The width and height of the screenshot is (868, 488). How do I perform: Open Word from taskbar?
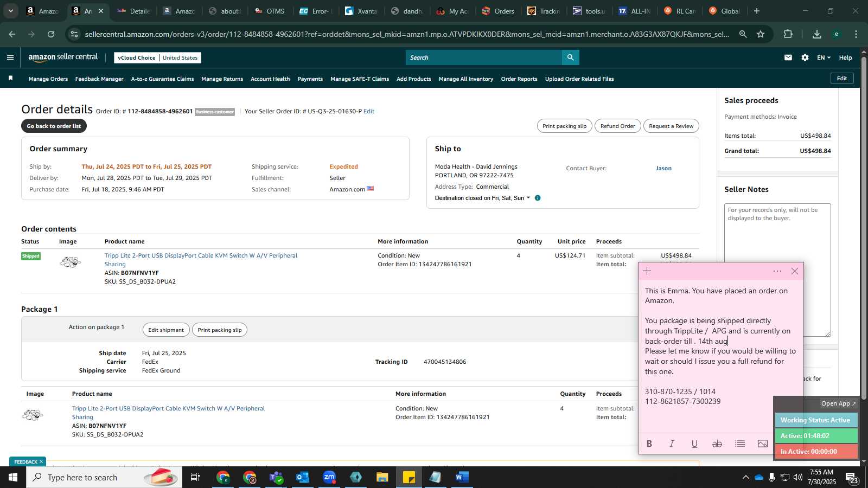(x=462, y=477)
